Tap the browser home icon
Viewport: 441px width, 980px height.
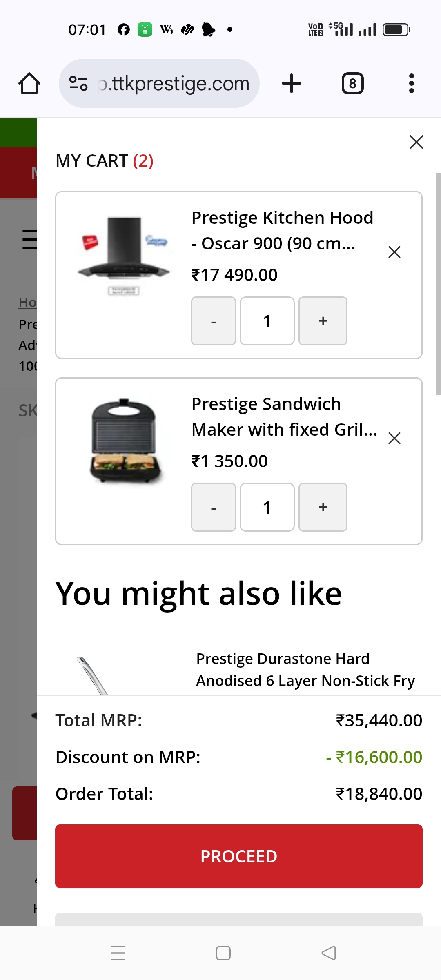point(29,84)
